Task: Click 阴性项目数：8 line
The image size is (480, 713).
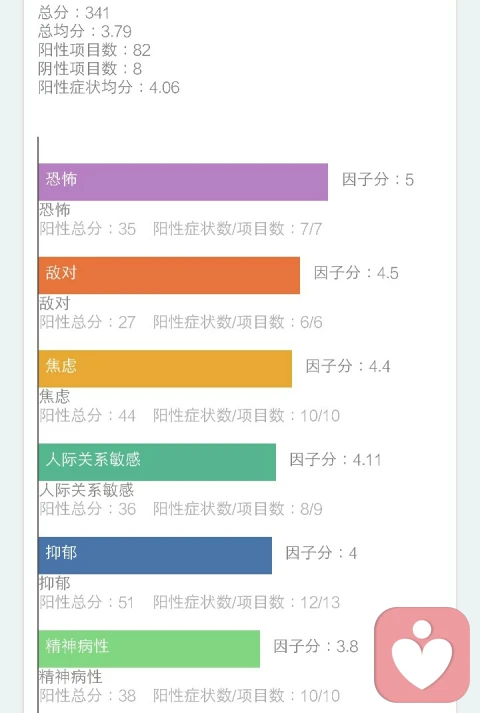Action: click(90, 69)
